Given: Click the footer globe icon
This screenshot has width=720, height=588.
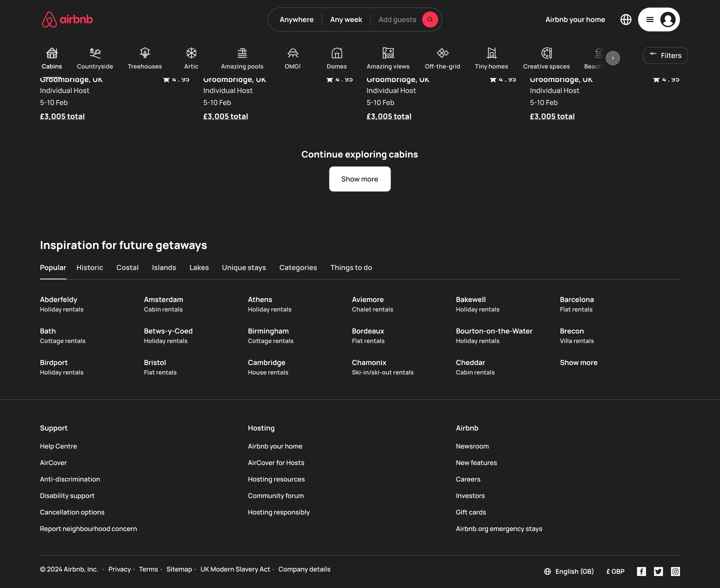Looking at the screenshot, I should coord(547,571).
